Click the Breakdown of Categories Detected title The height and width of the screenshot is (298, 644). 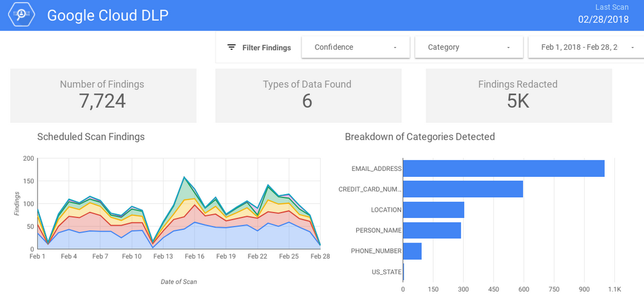pyautogui.click(x=420, y=137)
